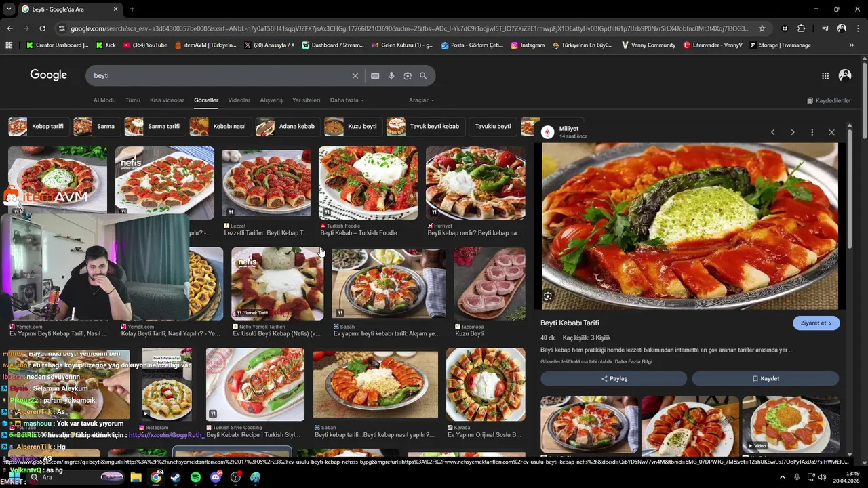Open a new browser tab
Image resolution: width=868 pixels, height=488 pixels.
point(132,9)
